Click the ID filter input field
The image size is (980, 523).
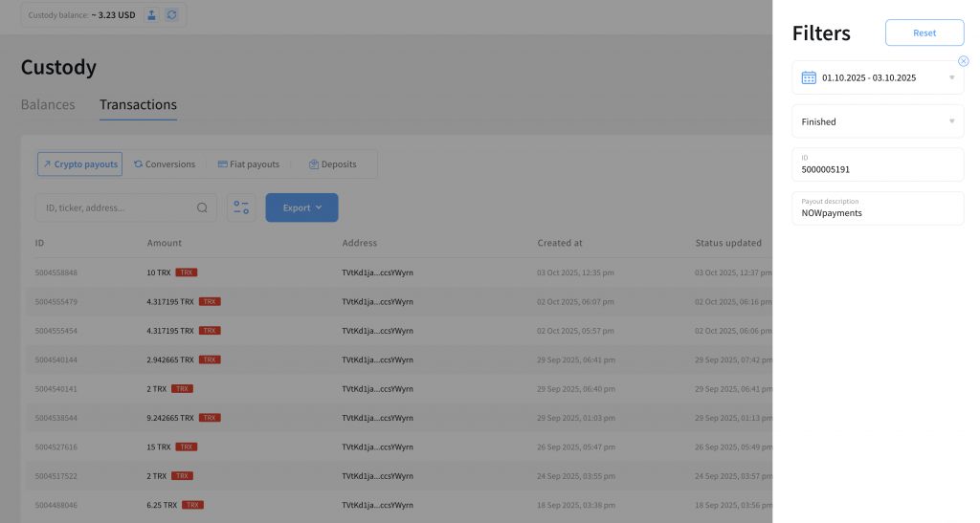(x=877, y=169)
